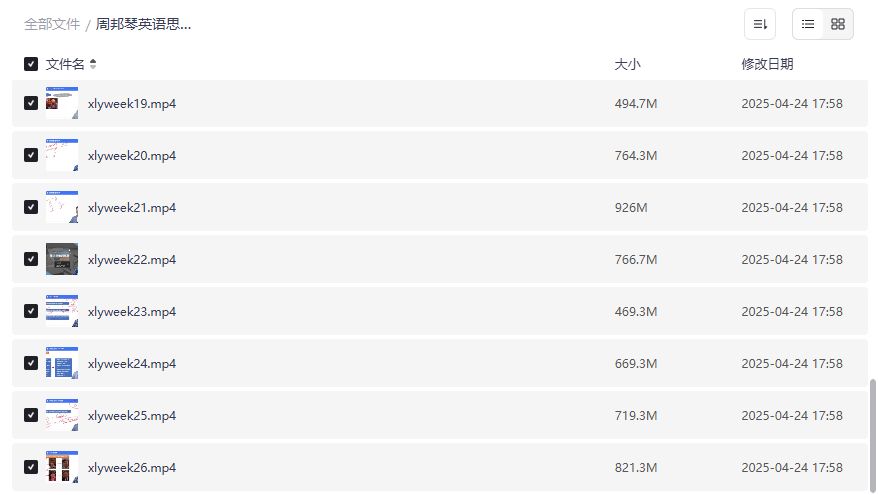Image resolution: width=878 pixels, height=495 pixels.
Task: Open the dark xlyweek22.mp4 thumbnail
Action: (62, 259)
